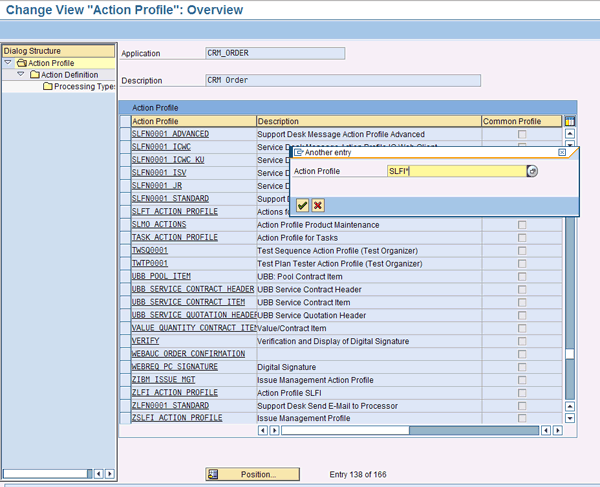Image resolution: width=600 pixels, height=487 pixels.
Task: Tick Common Profile checkbox for SLMO_ACTIONS
Action: 522,225
